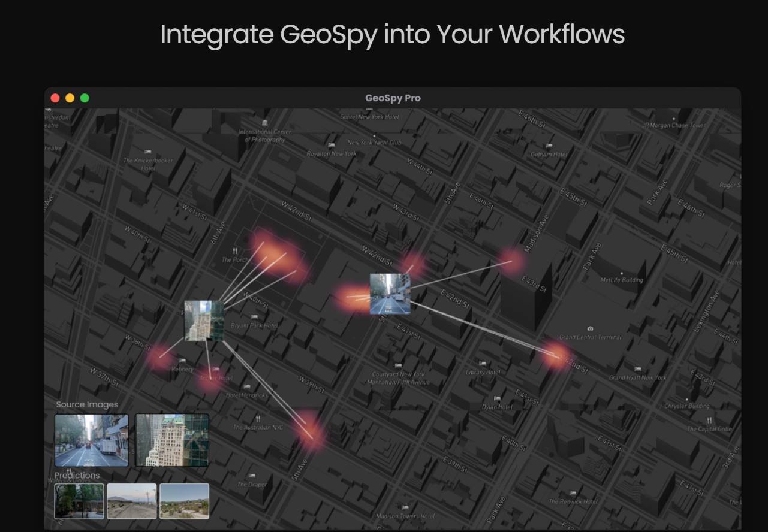Click the "Sofitel New York Hotel" label
Screen dimensions: 768x532
pos(369,117)
